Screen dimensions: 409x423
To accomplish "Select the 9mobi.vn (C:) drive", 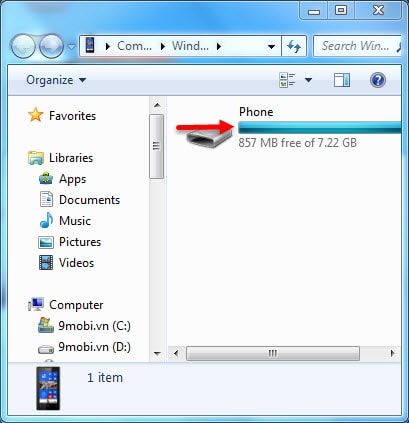I will (94, 326).
